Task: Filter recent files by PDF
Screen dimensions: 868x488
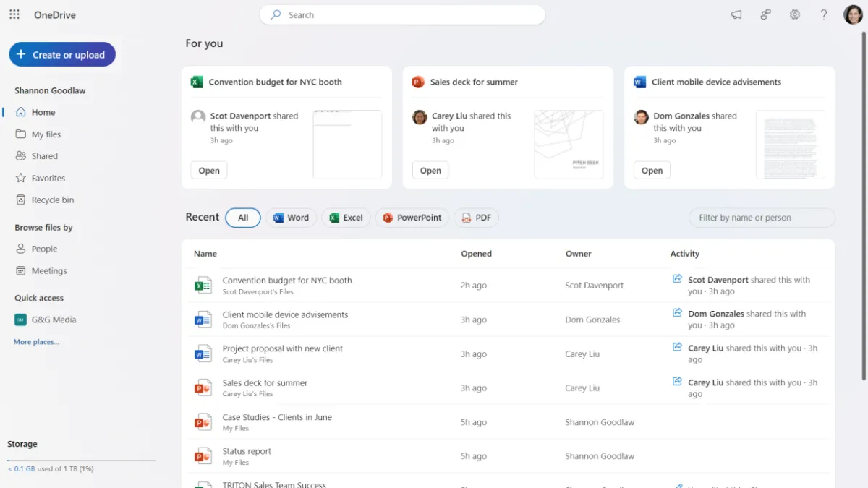Action: (x=476, y=218)
